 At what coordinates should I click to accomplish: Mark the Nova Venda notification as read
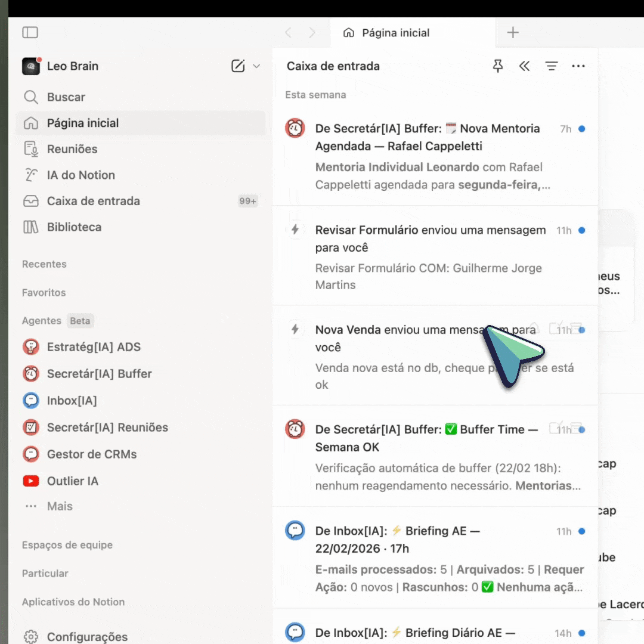point(581,329)
